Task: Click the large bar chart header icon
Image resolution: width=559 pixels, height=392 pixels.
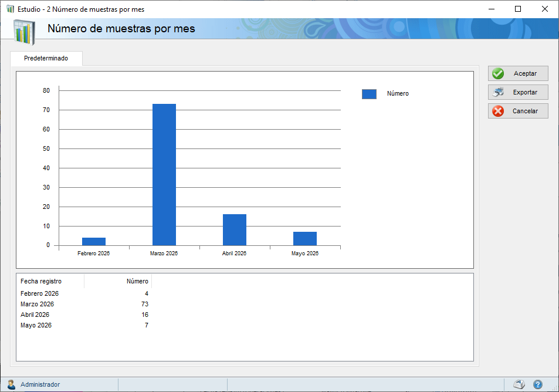Action: click(24, 32)
